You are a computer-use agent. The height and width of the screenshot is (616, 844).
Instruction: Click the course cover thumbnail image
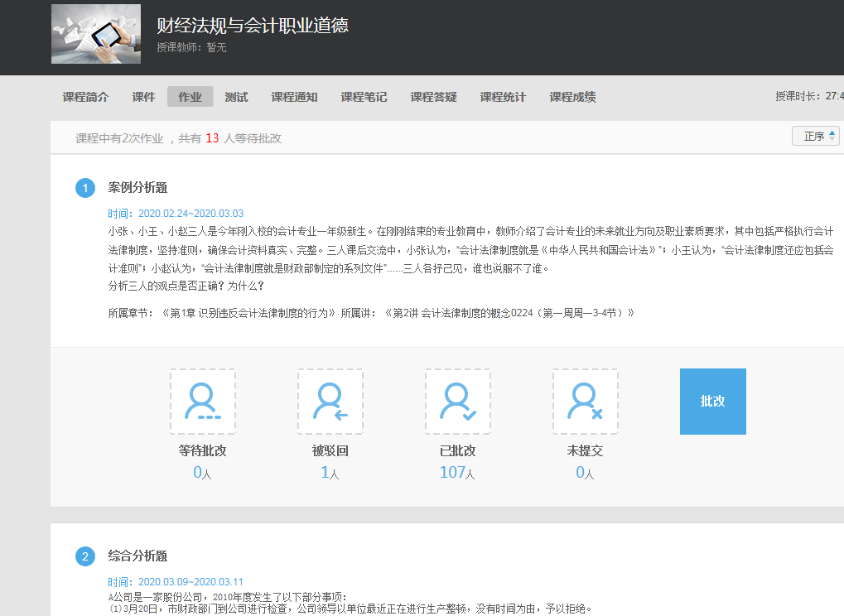(95, 34)
